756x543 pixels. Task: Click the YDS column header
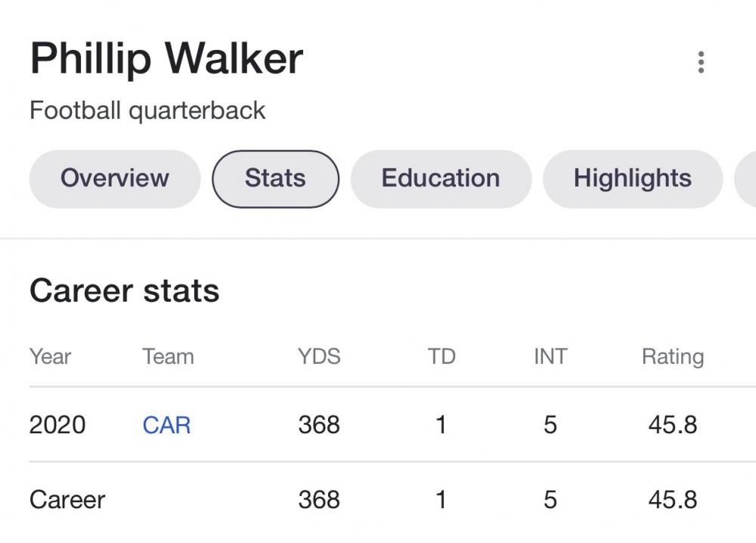point(319,356)
